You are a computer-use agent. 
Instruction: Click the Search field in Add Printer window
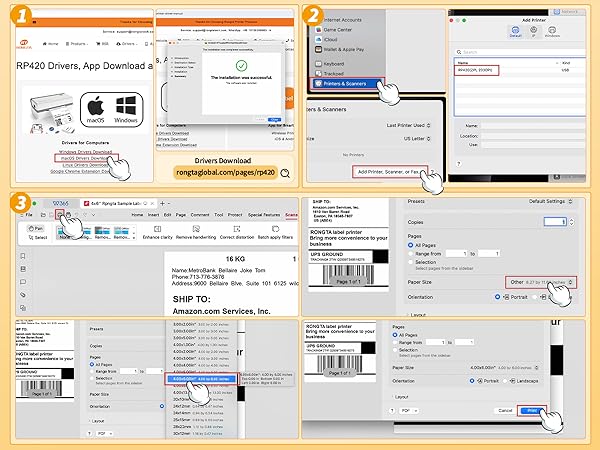[520, 52]
